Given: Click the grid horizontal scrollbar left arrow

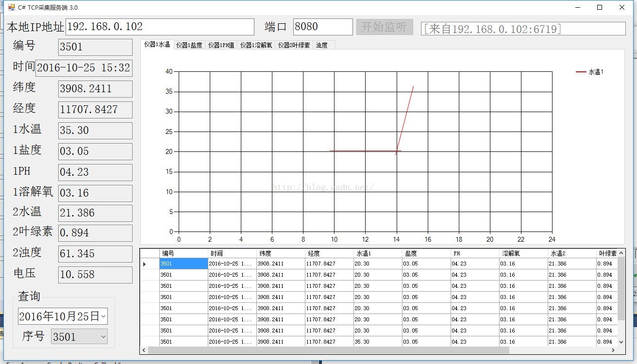Looking at the screenshot, I should [144, 350].
